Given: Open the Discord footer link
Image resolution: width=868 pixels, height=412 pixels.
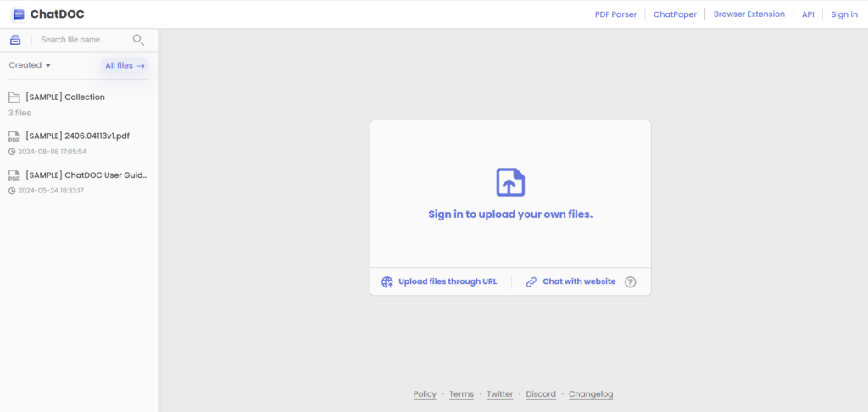Looking at the screenshot, I should 541,394.
